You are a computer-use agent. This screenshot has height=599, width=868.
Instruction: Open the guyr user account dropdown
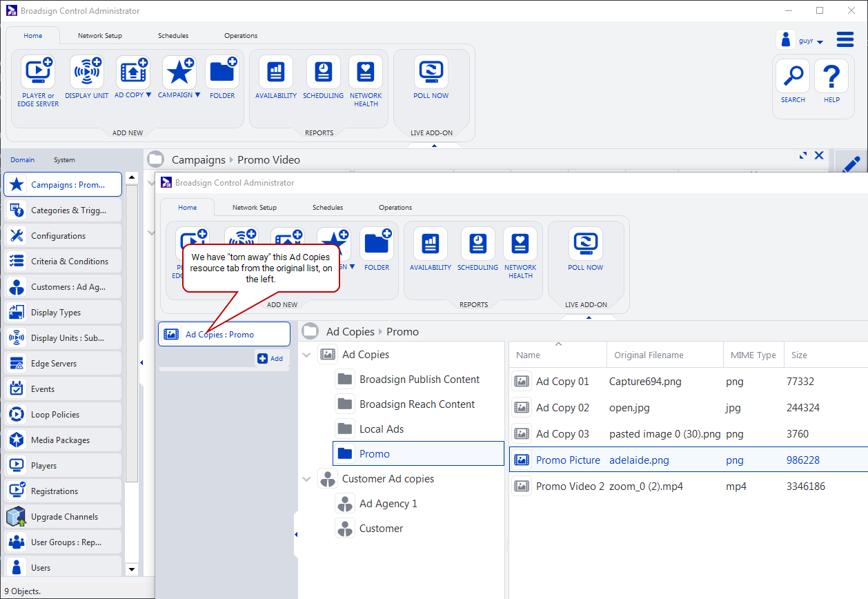pyautogui.click(x=820, y=42)
